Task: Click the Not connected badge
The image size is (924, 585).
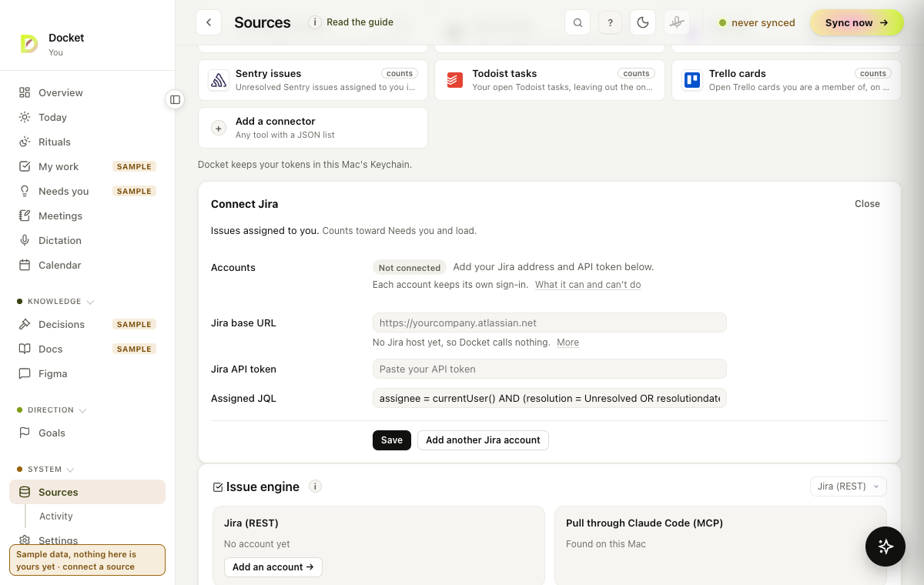Action: point(409,268)
